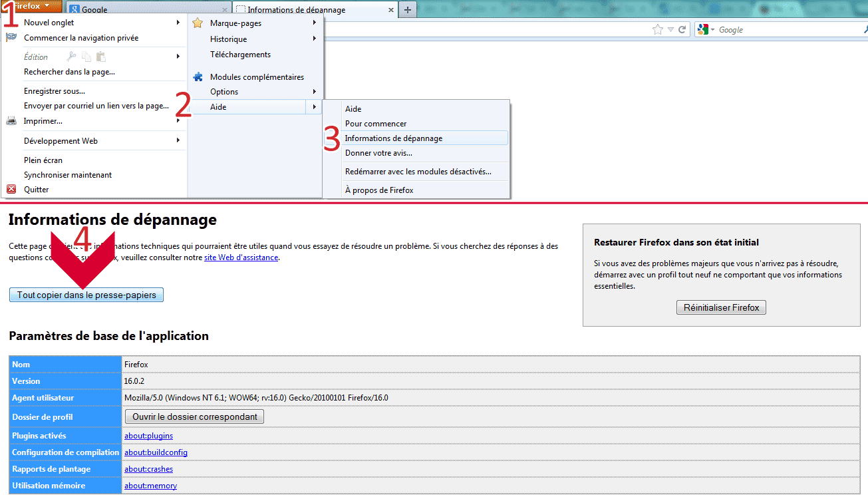This screenshot has width=868, height=497.
Task: Click the copy icon in Édition row
Action: (x=86, y=57)
